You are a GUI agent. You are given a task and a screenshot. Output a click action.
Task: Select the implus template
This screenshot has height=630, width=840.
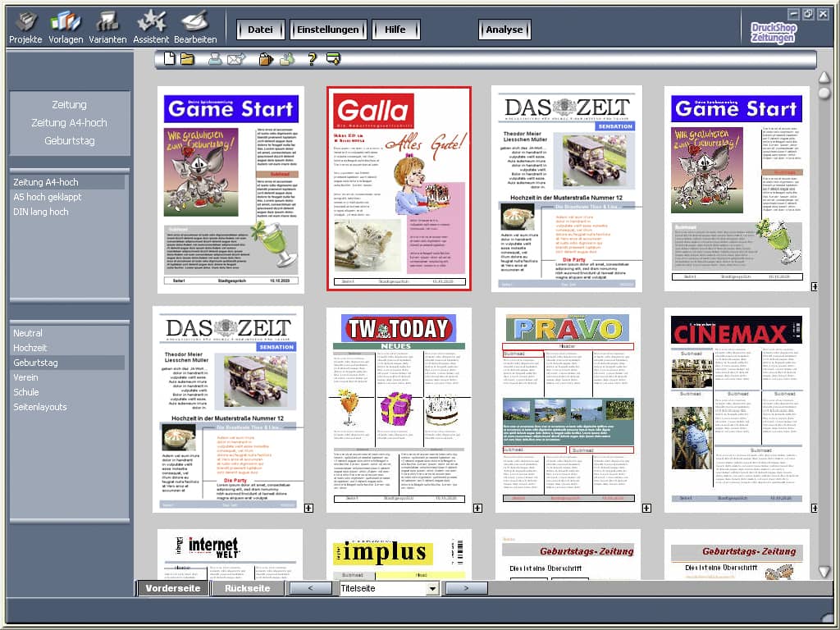(x=399, y=555)
